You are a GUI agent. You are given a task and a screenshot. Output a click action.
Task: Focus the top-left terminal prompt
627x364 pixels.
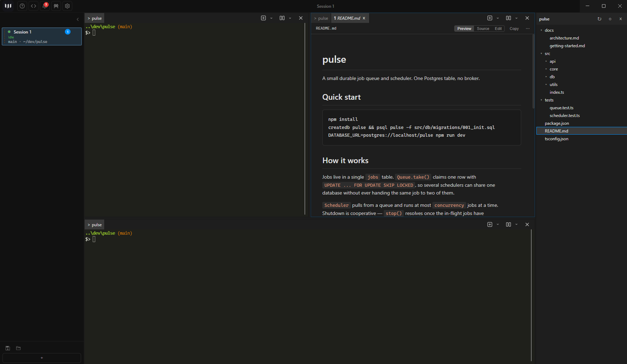[94, 33]
